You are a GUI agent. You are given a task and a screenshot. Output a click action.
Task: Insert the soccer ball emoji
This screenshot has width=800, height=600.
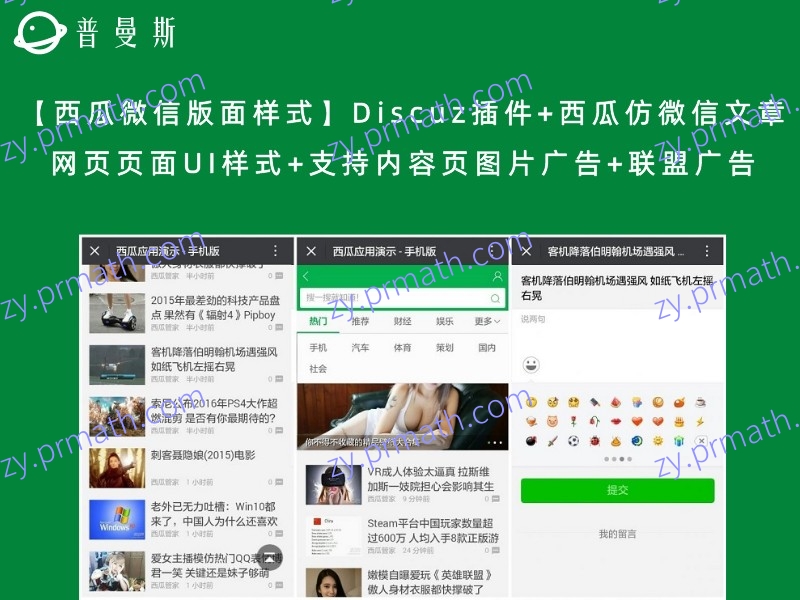[x=574, y=441]
